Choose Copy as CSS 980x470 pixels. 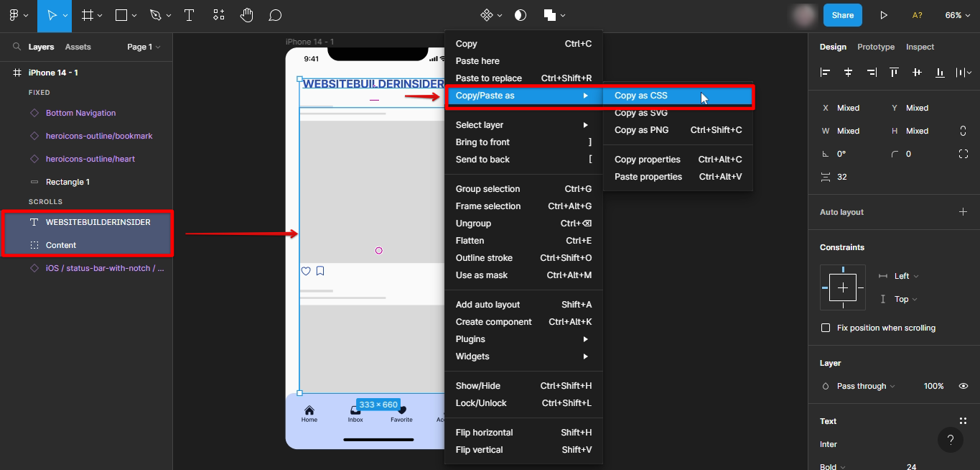coord(678,96)
